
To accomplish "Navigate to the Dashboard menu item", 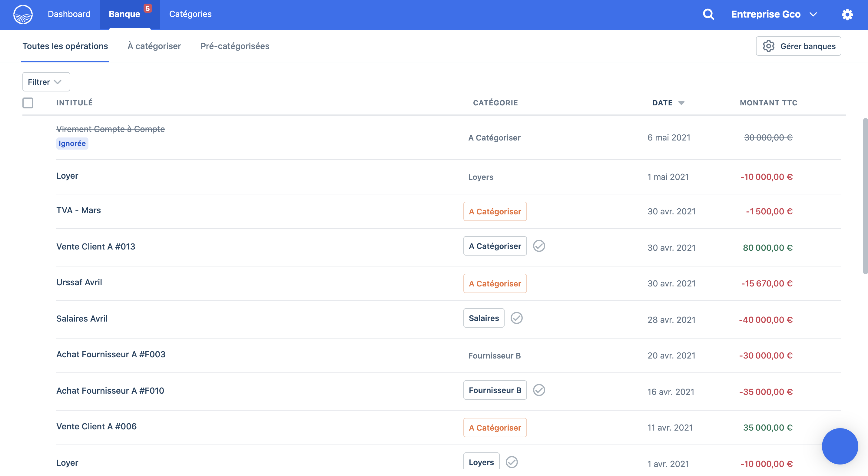I will click(x=69, y=14).
